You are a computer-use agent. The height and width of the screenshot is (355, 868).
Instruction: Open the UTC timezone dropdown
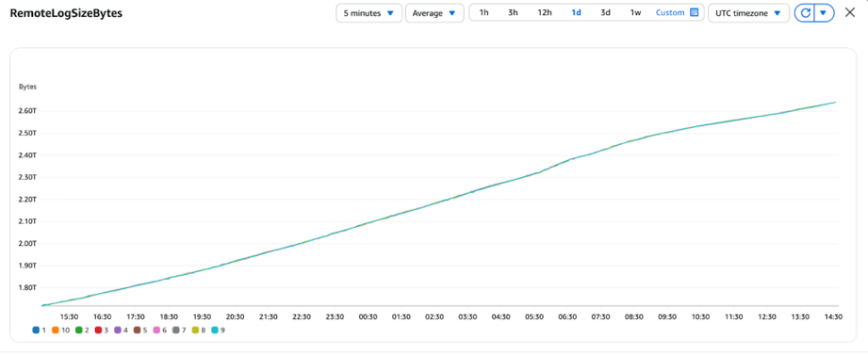(748, 13)
